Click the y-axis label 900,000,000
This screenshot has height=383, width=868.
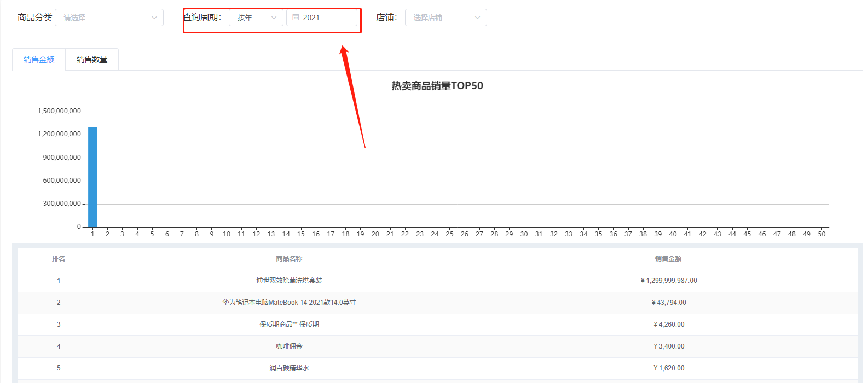tap(62, 158)
